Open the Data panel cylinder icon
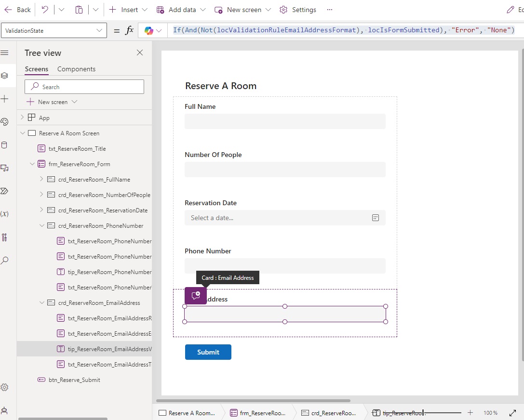 coord(5,145)
